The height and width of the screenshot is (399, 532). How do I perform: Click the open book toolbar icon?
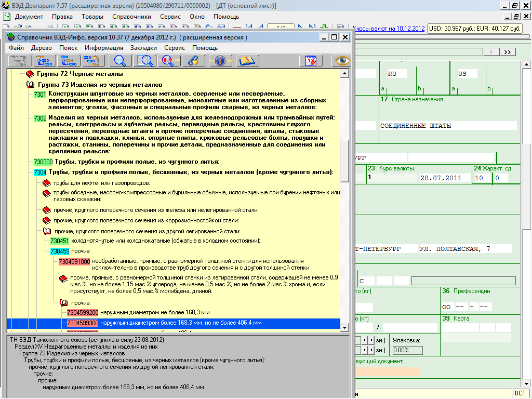pos(247,61)
